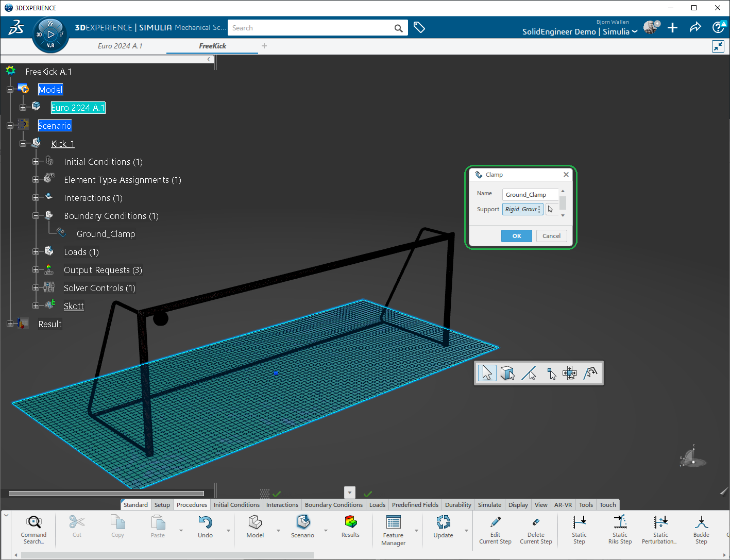This screenshot has width=730, height=560.
Task: Click the Undo icon
Action: coord(205,523)
